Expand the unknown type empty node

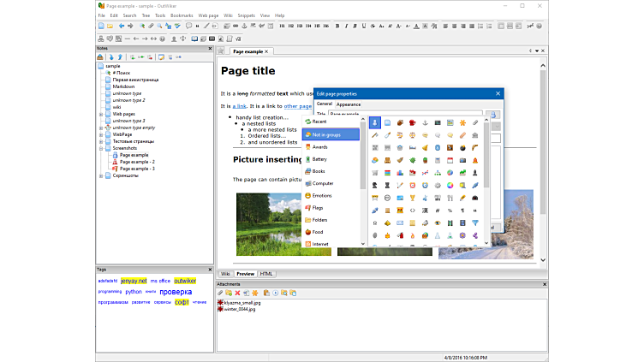click(101, 128)
